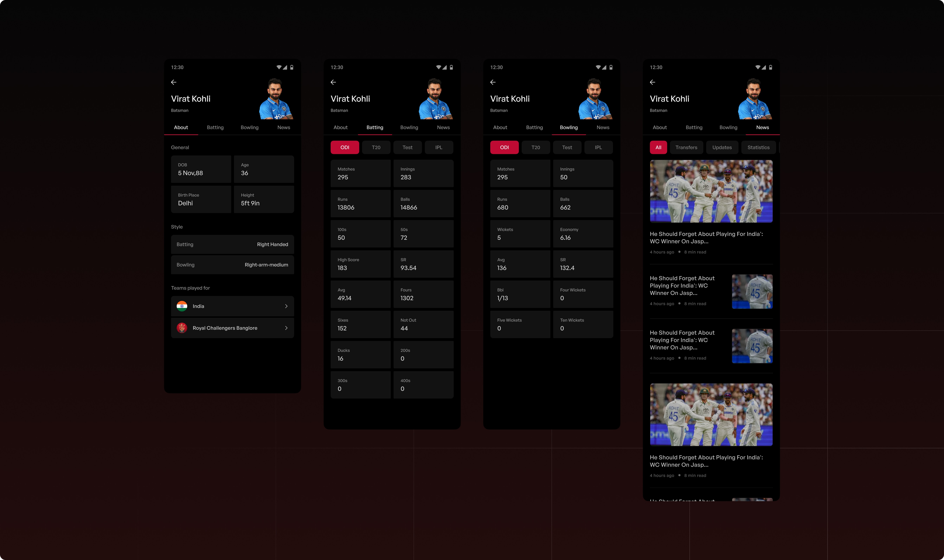
Task: Click the Wi-Fi status icon on News screen
Action: tap(757, 67)
